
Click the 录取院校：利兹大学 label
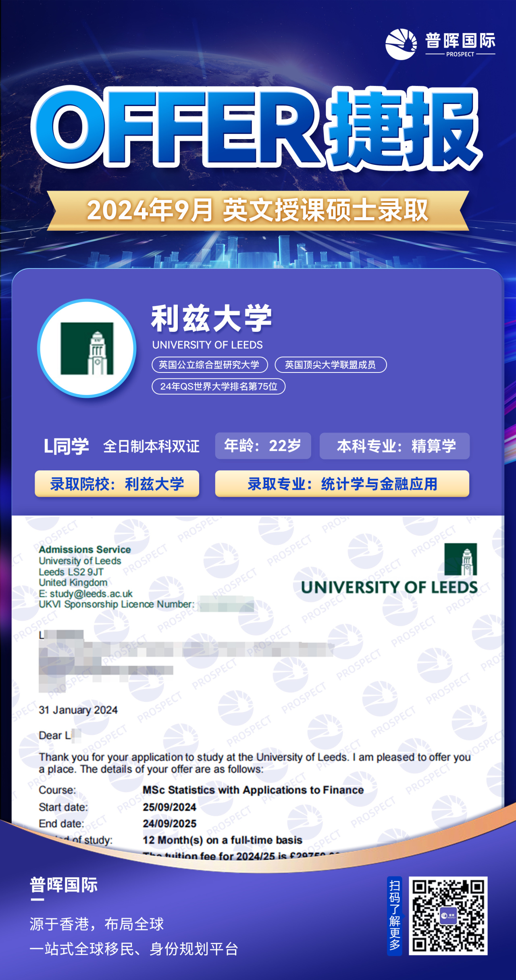click(117, 484)
